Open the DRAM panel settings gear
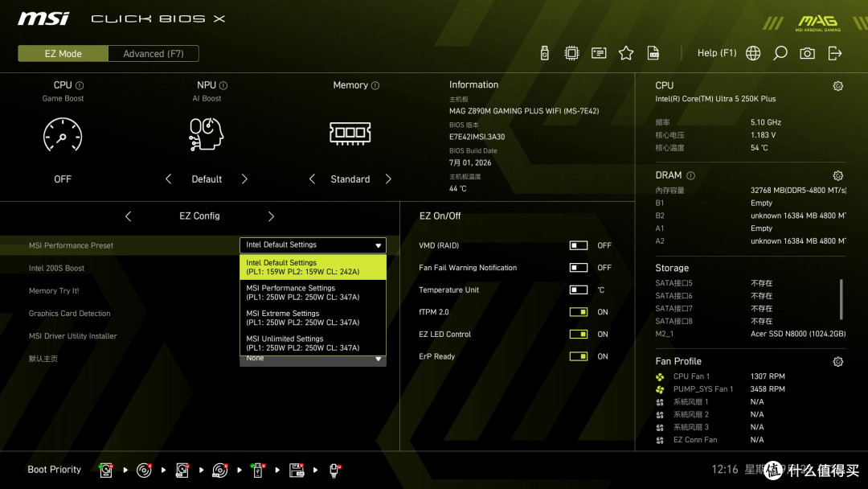 [x=838, y=175]
